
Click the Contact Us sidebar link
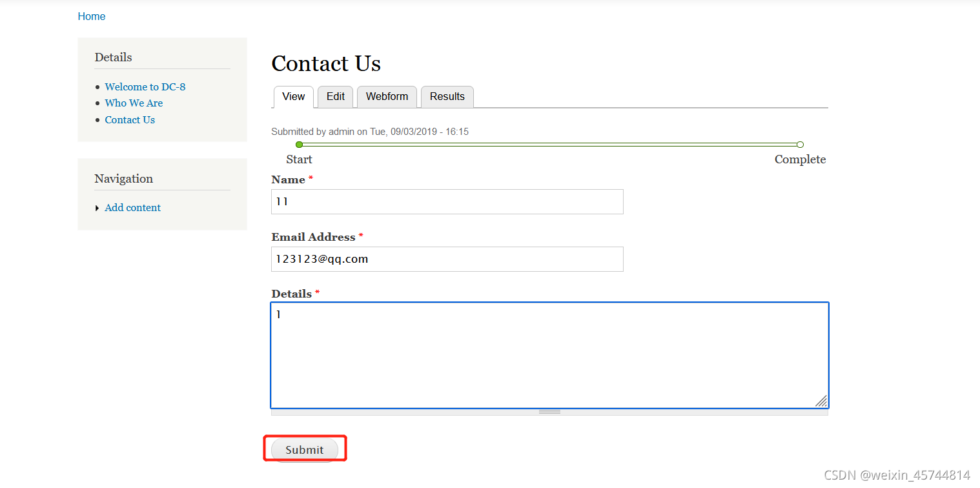point(130,120)
